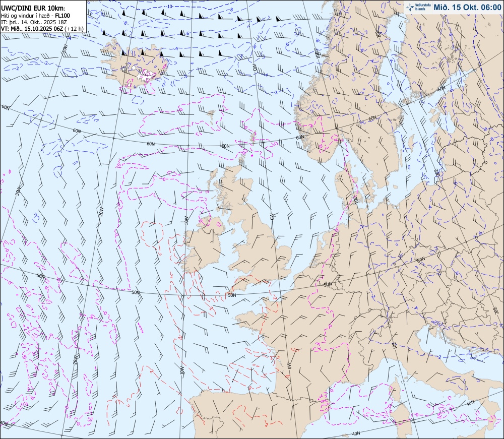Click the 'IT: þri.. 14. Okt.. 2025 18Z' line

34,22
